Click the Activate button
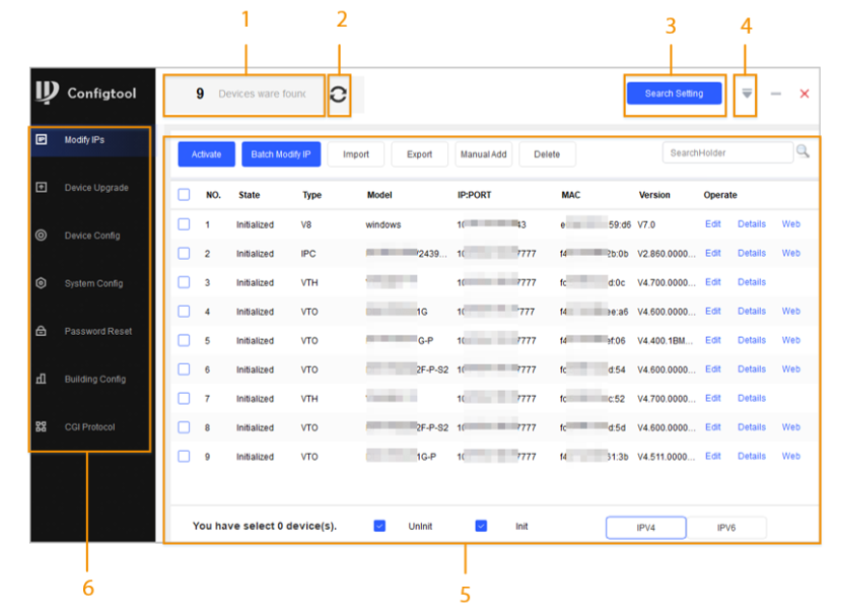868x615 pixels. pyautogui.click(x=207, y=154)
